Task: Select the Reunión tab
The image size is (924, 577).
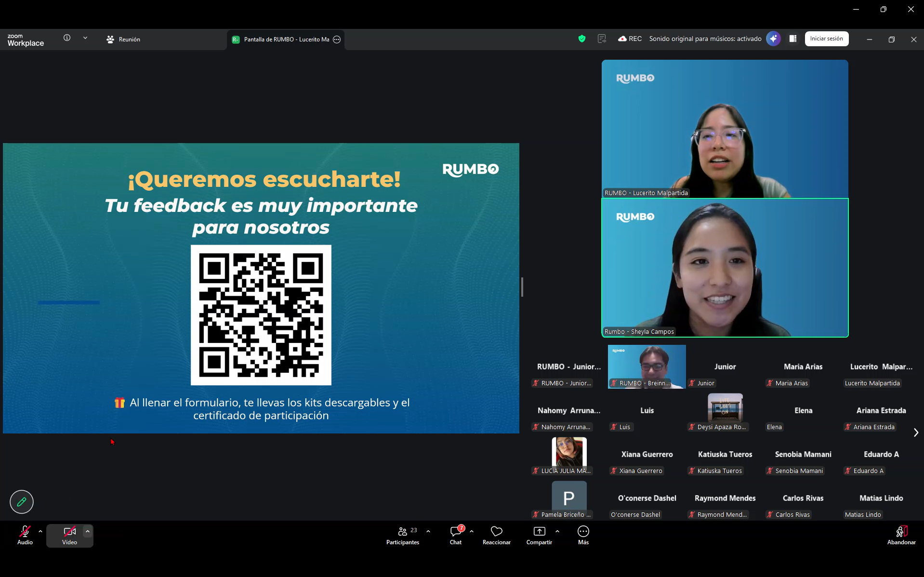Action: point(124,39)
